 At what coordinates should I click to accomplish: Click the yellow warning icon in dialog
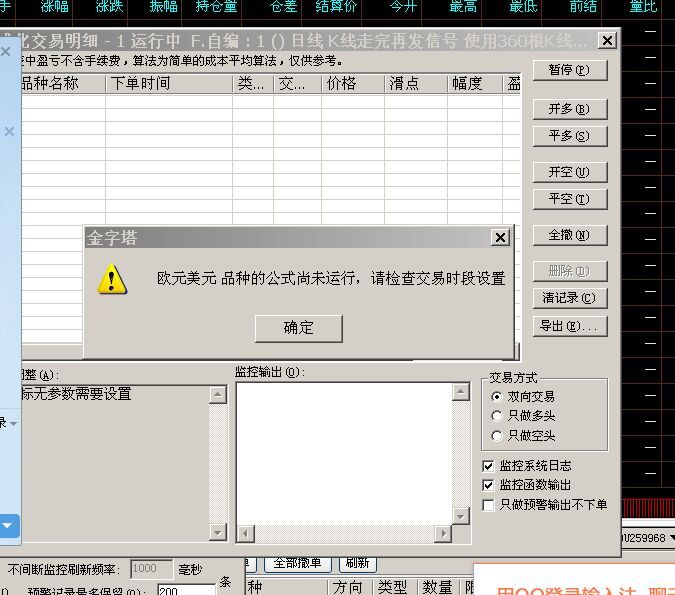pyautogui.click(x=112, y=279)
